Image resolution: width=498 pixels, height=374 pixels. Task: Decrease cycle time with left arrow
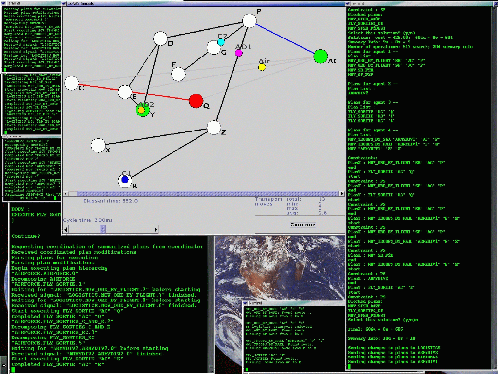pos(66,229)
